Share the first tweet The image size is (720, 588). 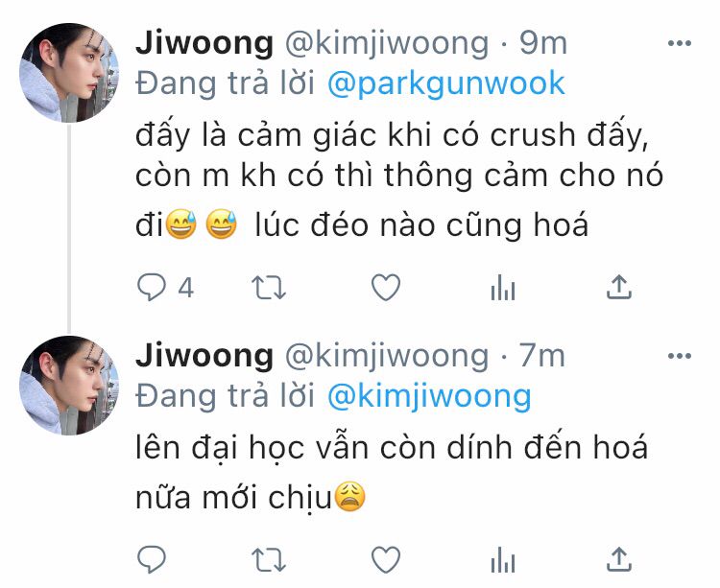pyautogui.click(x=619, y=287)
